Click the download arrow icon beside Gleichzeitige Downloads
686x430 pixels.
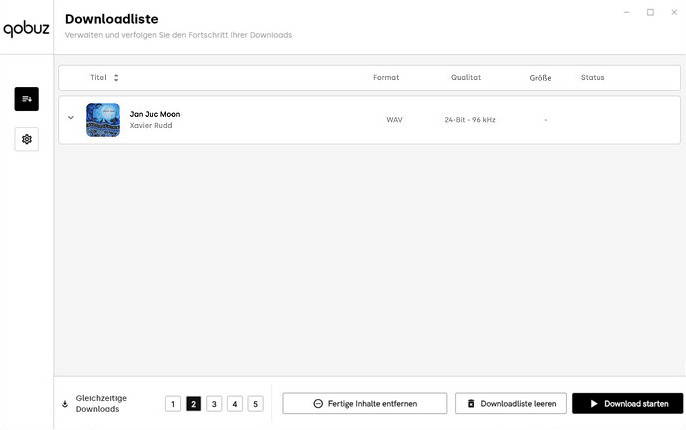65,404
